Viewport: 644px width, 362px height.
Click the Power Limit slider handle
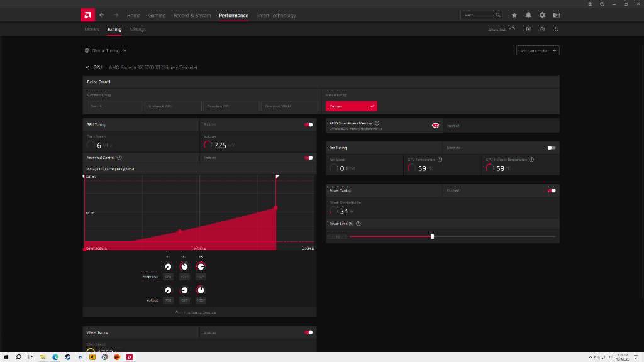point(432,236)
